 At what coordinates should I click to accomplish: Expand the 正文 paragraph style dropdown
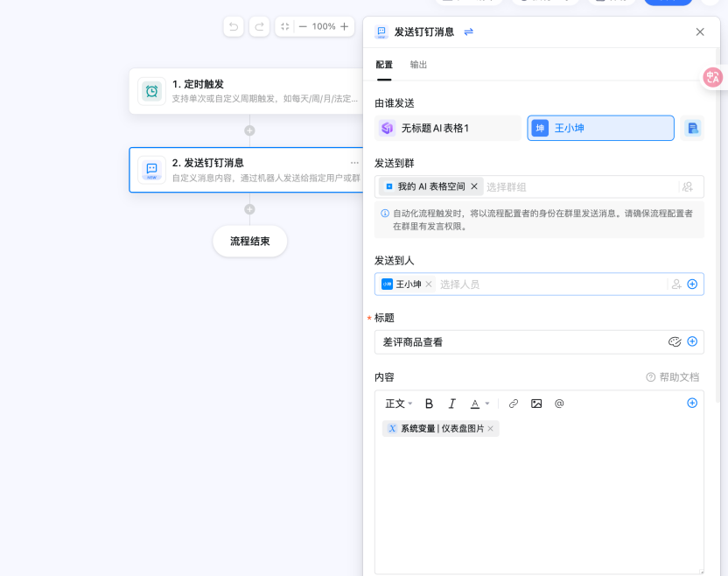tap(398, 404)
